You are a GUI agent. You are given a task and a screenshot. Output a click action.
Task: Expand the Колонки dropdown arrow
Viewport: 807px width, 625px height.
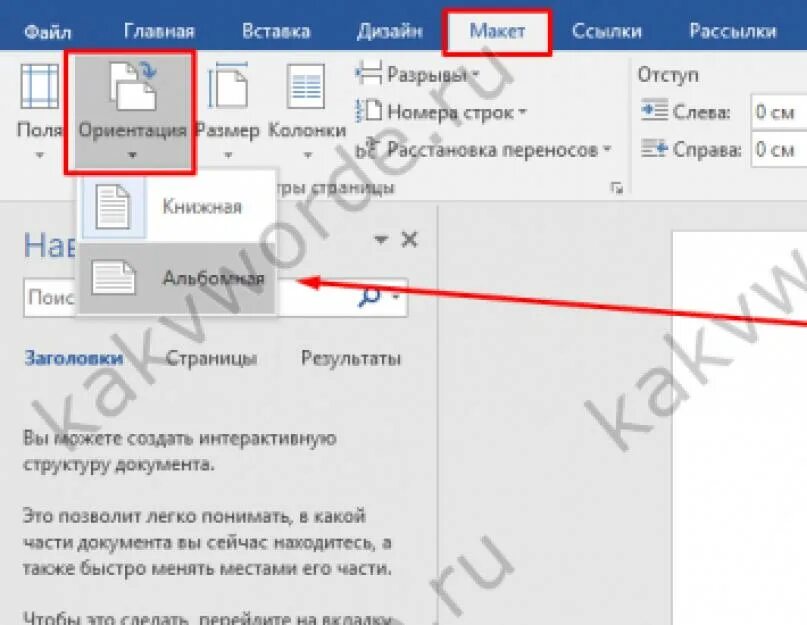click(x=307, y=154)
